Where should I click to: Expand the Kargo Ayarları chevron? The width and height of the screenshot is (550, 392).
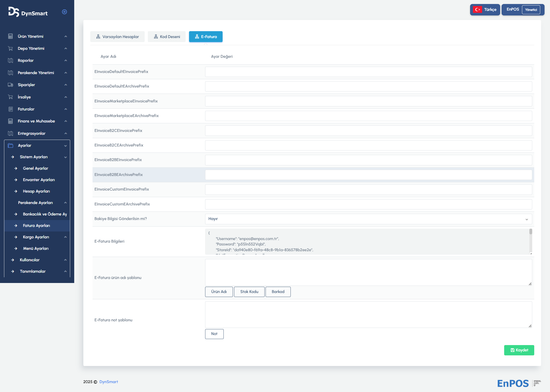click(66, 237)
